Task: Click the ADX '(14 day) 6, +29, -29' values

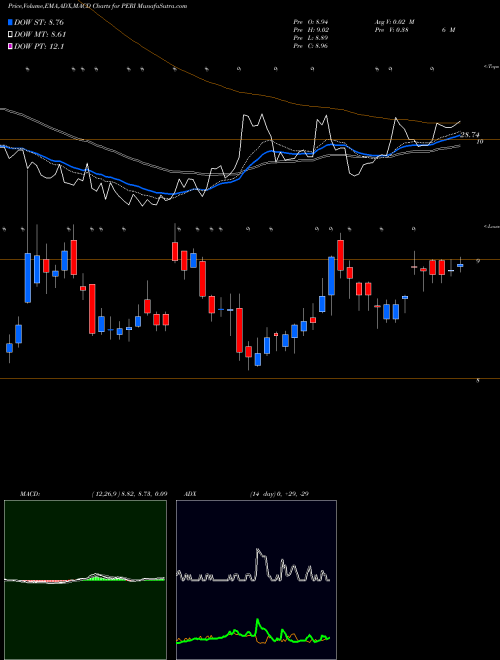Action: [x=279, y=494]
